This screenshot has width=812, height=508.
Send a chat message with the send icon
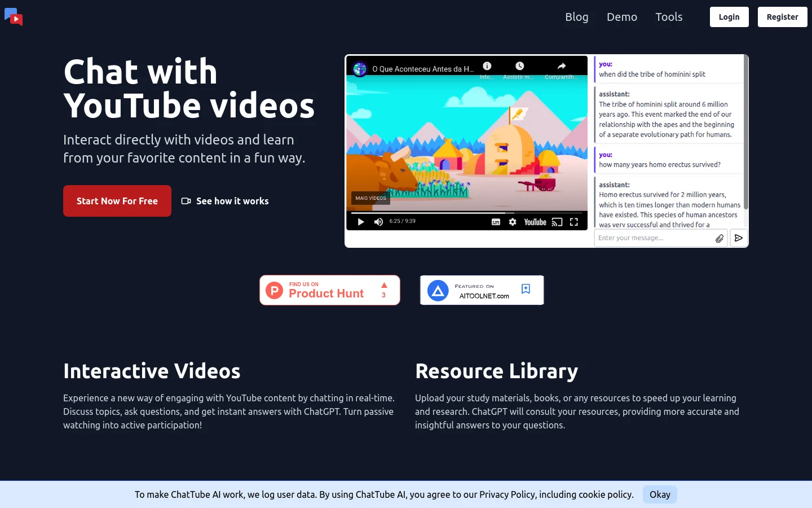pyautogui.click(x=739, y=238)
